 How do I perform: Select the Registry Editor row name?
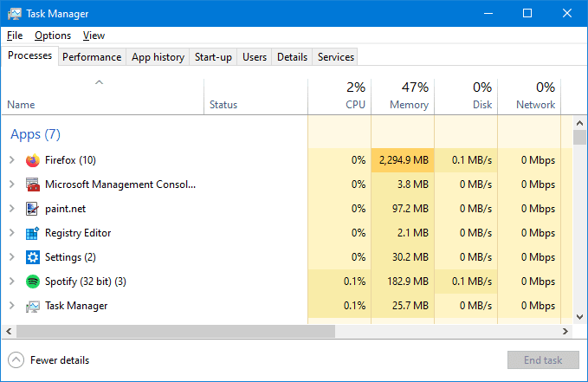point(78,233)
